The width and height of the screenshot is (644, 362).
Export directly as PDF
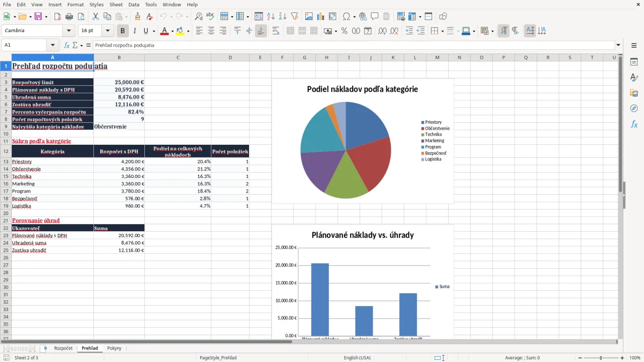[57, 17]
